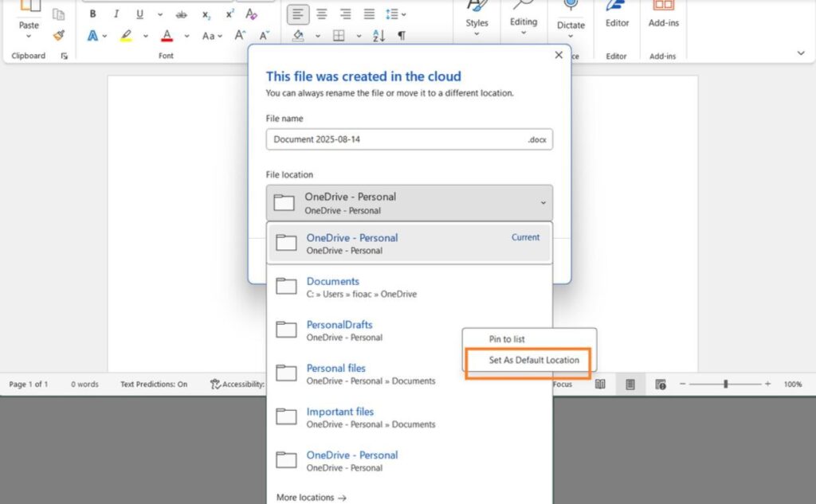Image resolution: width=816 pixels, height=504 pixels.
Task: Open highlight color dropdown arrow
Action: (146, 36)
